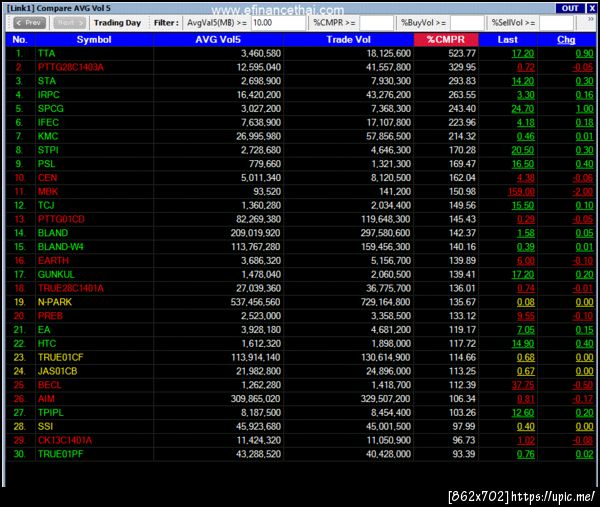This screenshot has width=600, height=507.
Task: Click the greyed Next button
Action: pyautogui.click(x=69, y=23)
